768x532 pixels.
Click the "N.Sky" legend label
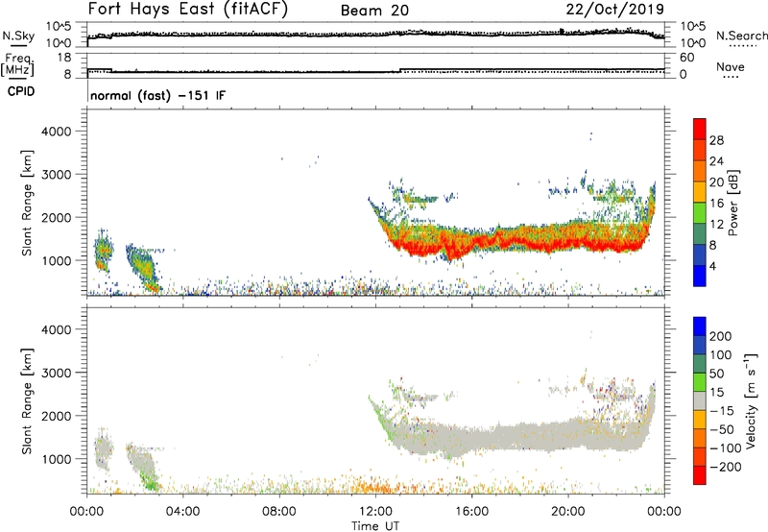coord(18,36)
